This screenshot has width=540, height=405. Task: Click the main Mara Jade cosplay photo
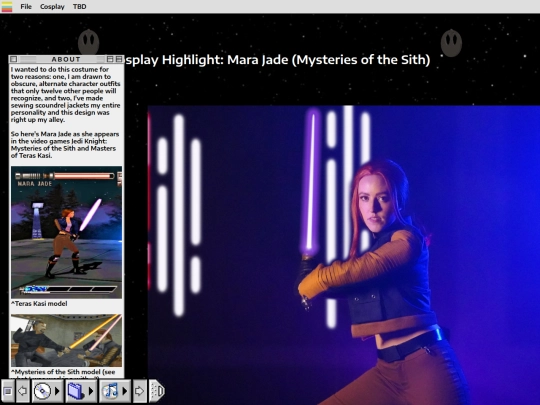[344, 255]
